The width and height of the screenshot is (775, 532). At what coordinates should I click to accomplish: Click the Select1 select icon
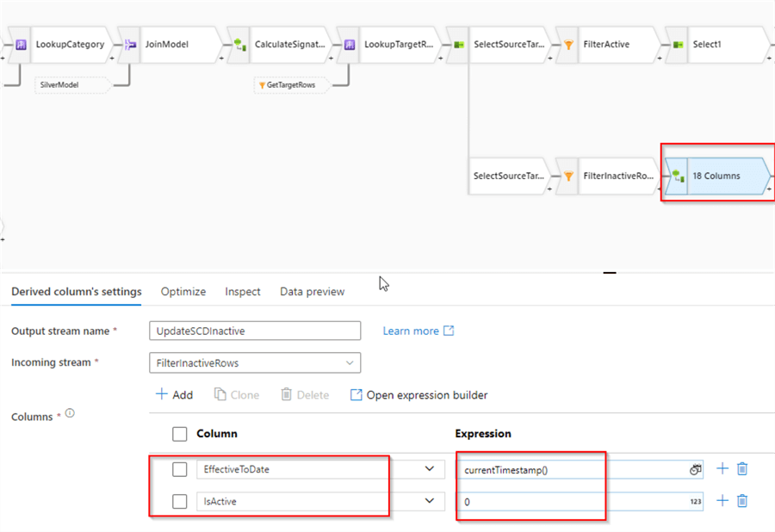678,44
